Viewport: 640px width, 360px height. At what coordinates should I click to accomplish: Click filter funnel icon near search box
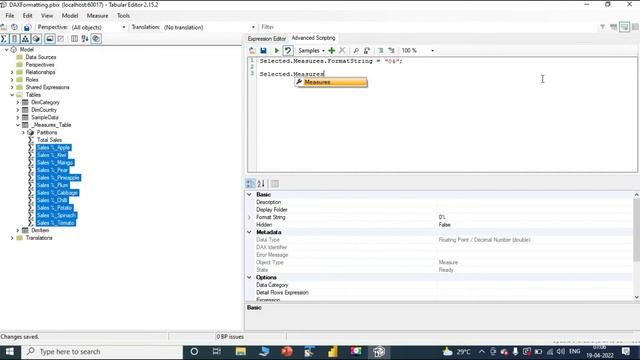[602, 27]
